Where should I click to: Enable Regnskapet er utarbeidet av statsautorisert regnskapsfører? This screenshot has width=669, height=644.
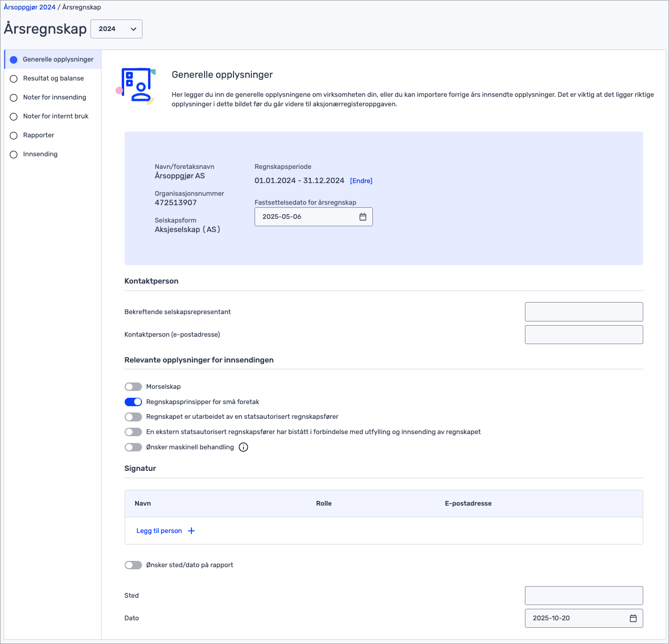[x=134, y=417]
